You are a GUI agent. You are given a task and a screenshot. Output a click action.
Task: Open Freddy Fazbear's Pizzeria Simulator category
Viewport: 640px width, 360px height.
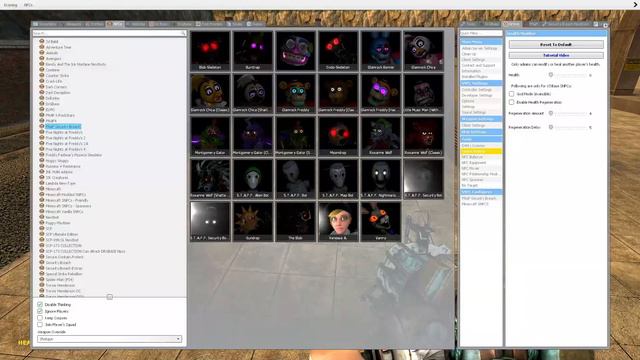(x=73, y=155)
